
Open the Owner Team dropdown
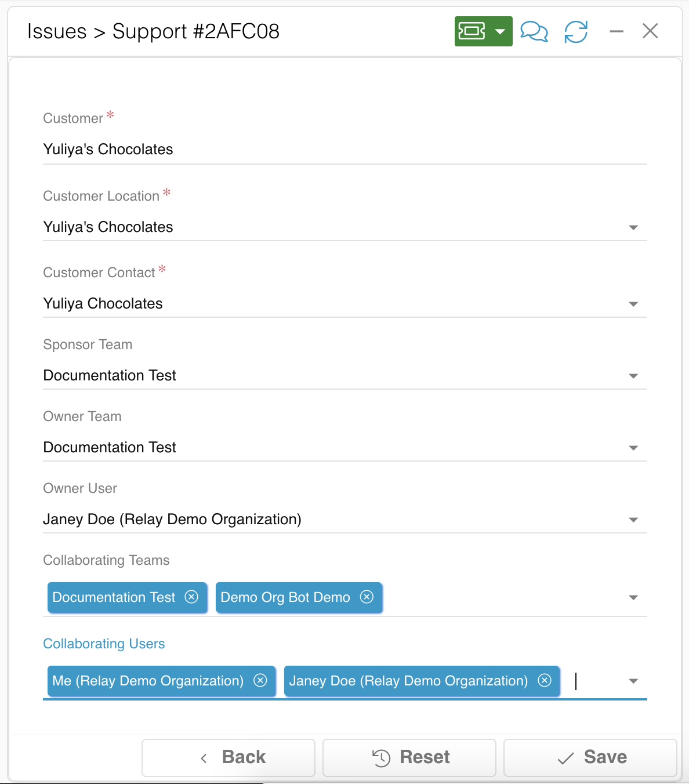click(633, 448)
